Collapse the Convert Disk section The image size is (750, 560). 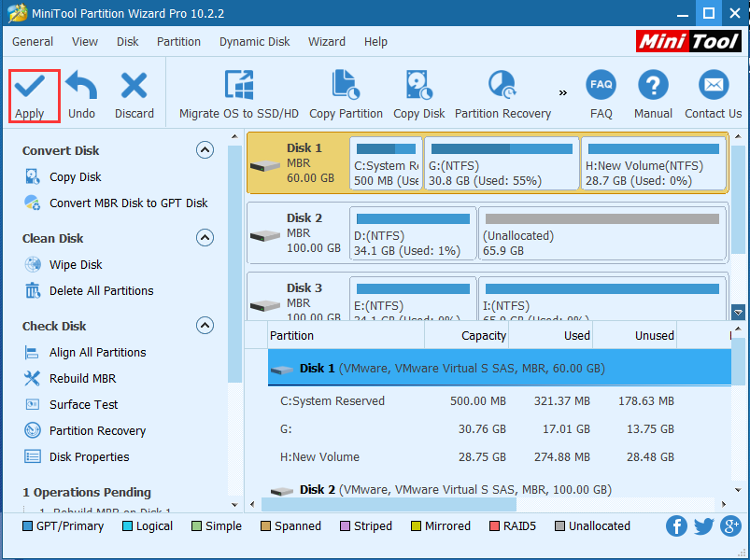tap(205, 150)
